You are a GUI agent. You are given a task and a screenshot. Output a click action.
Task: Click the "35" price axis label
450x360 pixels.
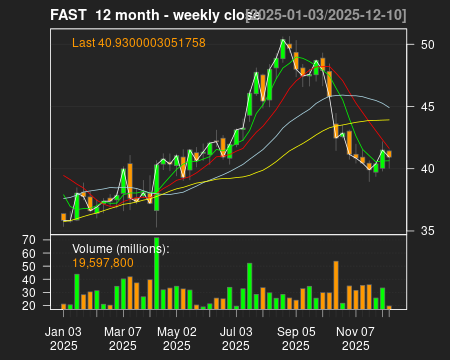[427, 231]
